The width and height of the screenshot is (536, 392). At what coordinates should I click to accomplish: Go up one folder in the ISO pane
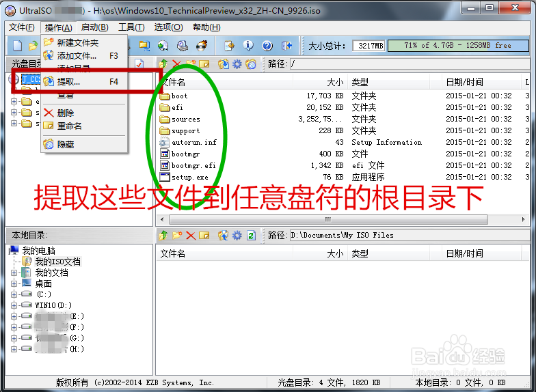coord(163,64)
